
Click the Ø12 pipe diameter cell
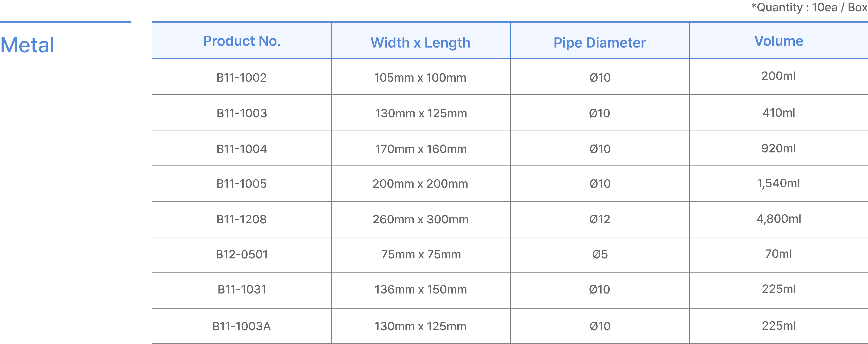(x=599, y=219)
